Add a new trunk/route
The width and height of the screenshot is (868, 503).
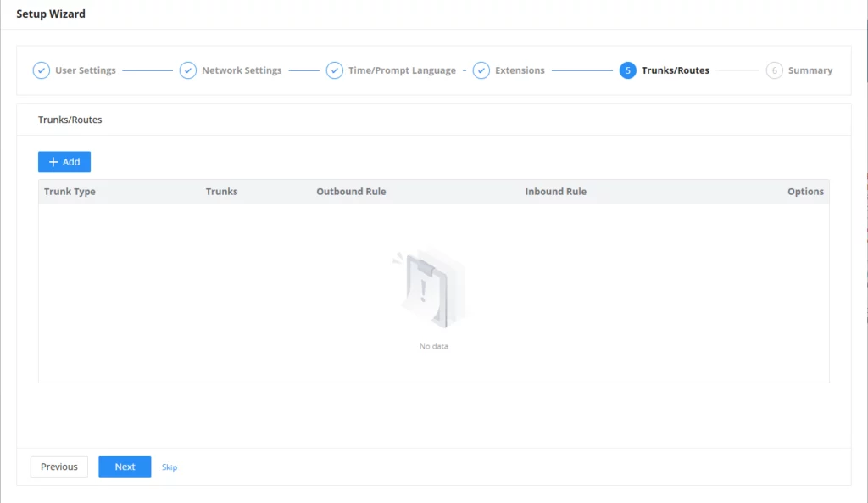click(x=64, y=162)
